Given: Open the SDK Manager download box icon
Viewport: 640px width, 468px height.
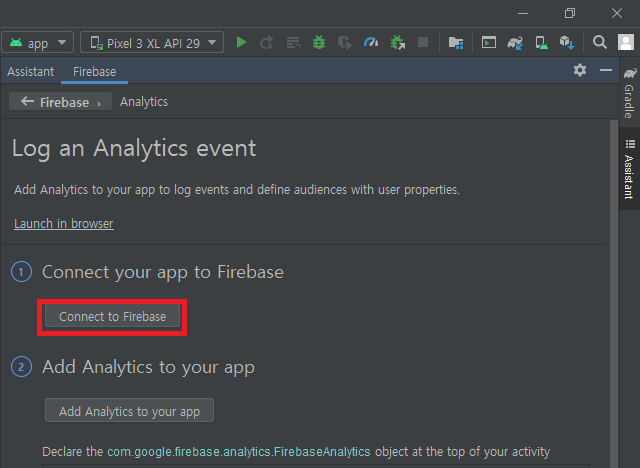Looking at the screenshot, I should (x=567, y=42).
